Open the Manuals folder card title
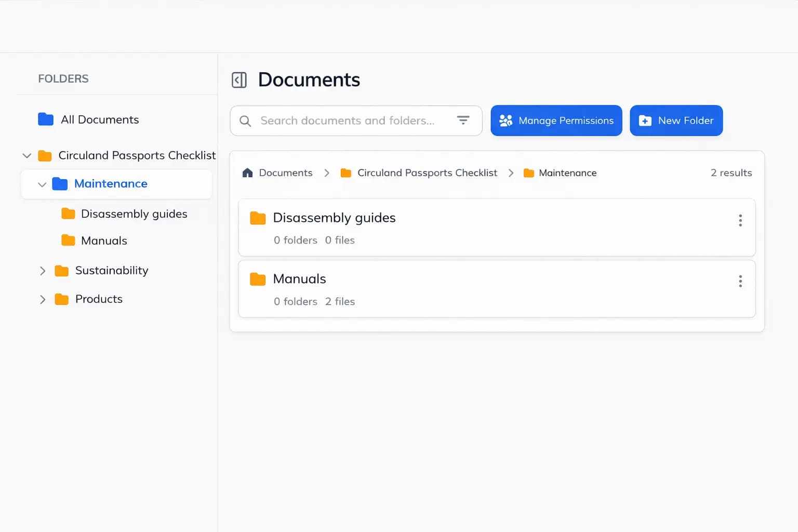The height and width of the screenshot is (532, 798). pos(299,279)
